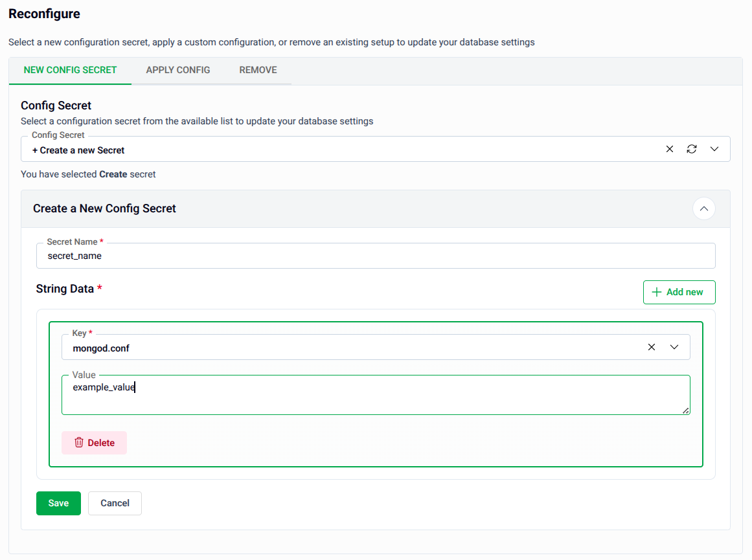
Task: Switch to the APPLY CONFIG tab
Action: click(x=177, y=70)
